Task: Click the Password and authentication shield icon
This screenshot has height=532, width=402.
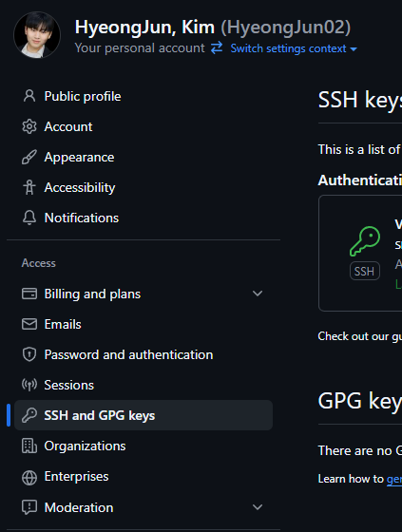Action: coord(29,354)
